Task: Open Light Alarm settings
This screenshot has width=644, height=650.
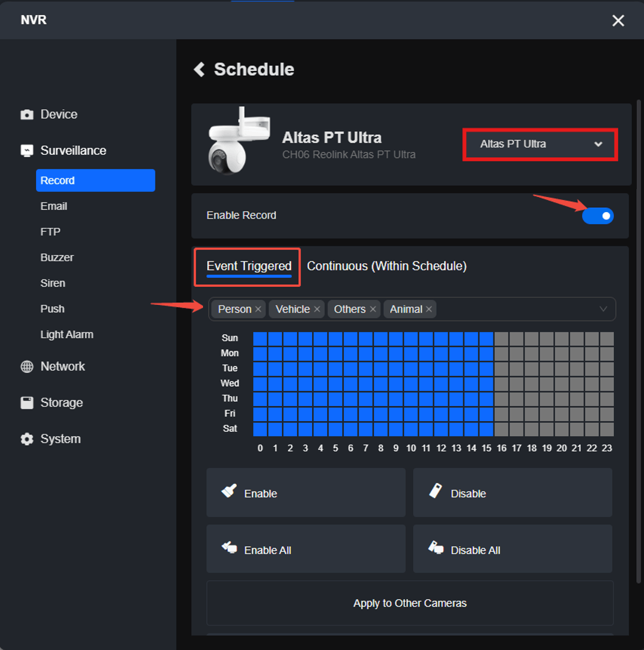Action: 67,334
